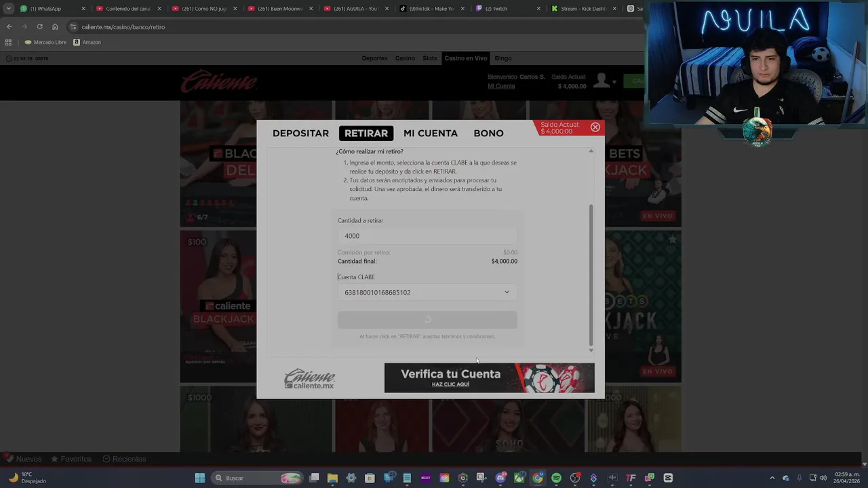Switch to the Contenido del canal tab
This screenshot has width=868, height=488.
[x=129, y=9]
